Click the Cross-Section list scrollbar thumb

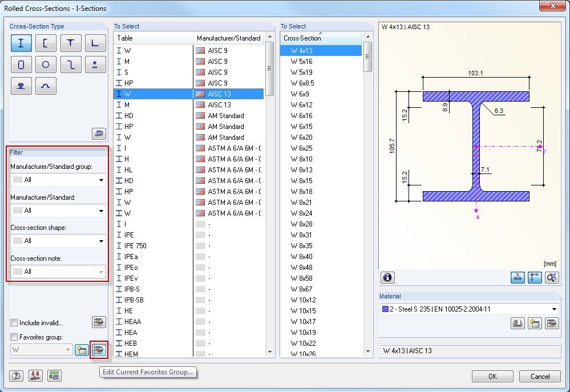[x=368, y=56]
